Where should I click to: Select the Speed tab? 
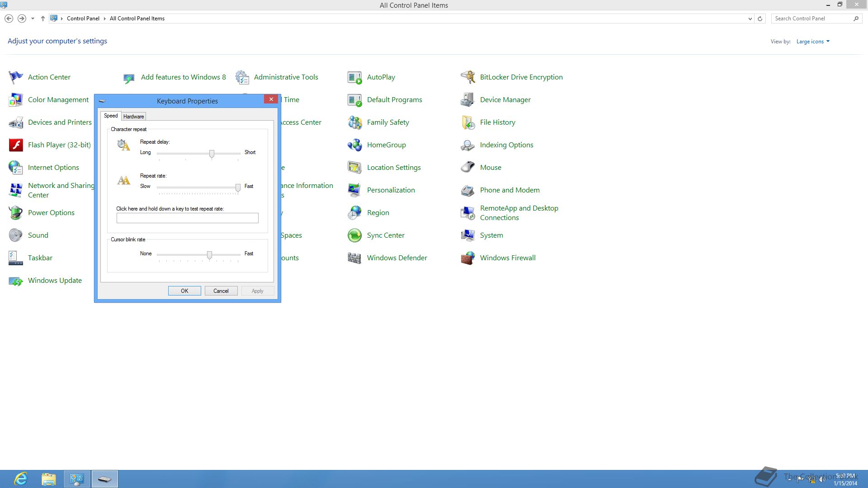coord(111,116)
